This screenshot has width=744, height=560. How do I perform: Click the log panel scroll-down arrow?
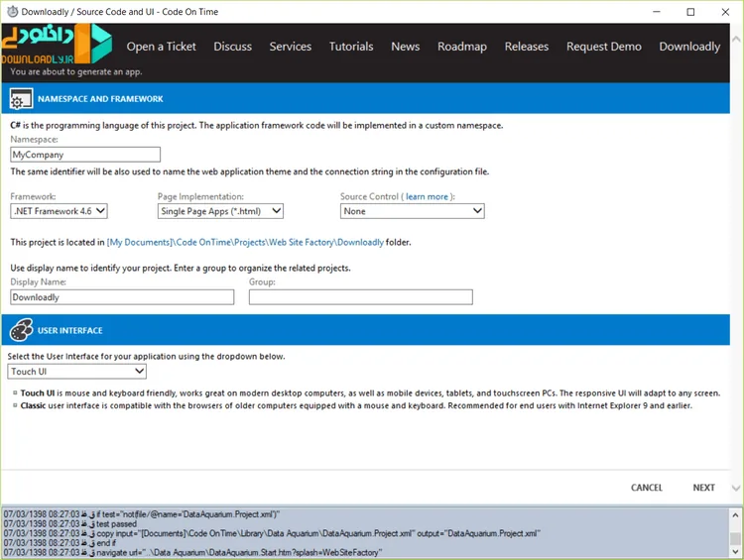pyautogui.click(x=735, y=552)
